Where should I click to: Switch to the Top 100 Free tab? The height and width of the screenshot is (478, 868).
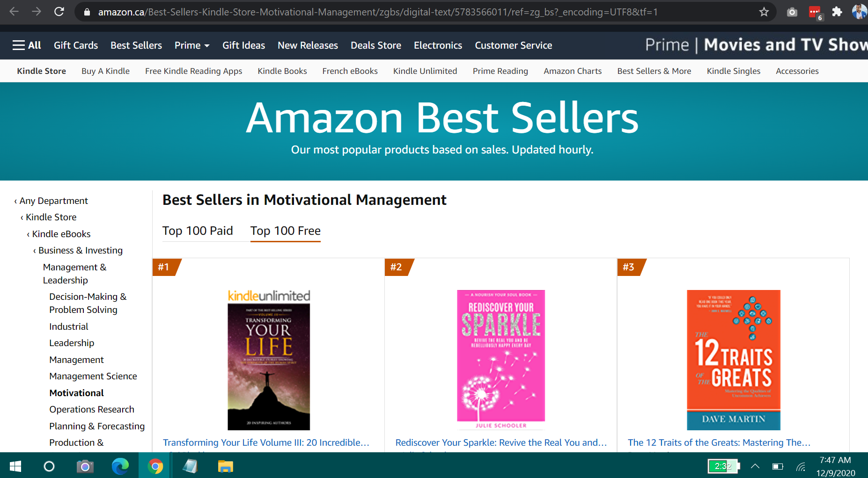pos(286,231)
